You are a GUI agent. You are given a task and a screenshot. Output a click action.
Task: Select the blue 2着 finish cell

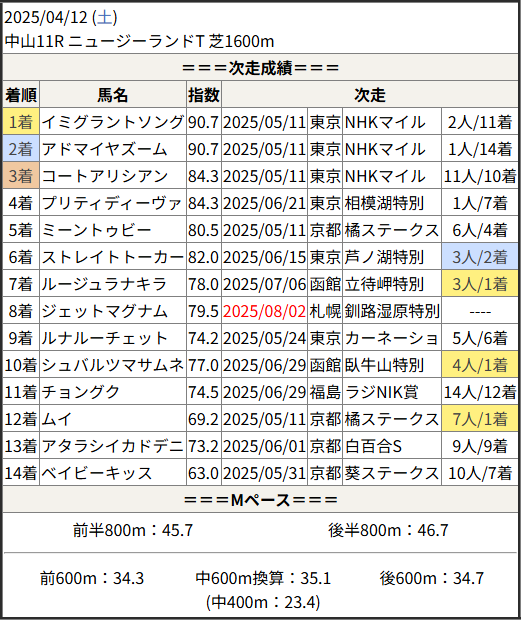pyautogui.click(x=21, y=149)
